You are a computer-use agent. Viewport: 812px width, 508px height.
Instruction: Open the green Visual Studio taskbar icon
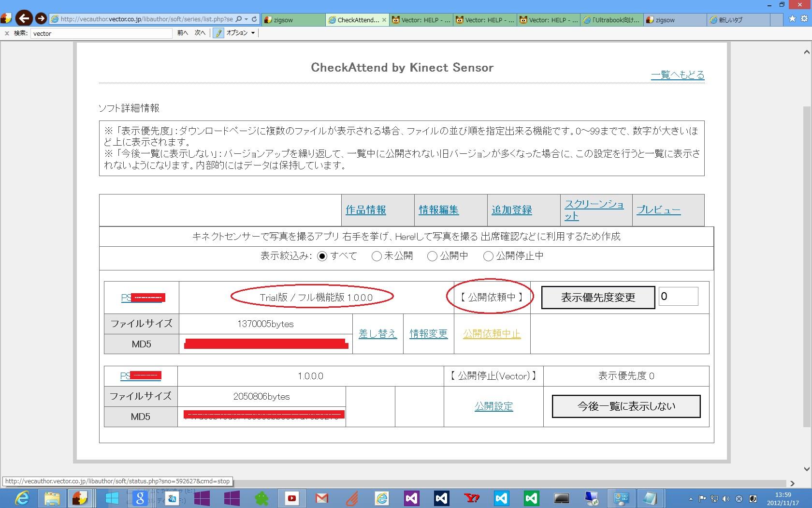click(x=531, y=498)
